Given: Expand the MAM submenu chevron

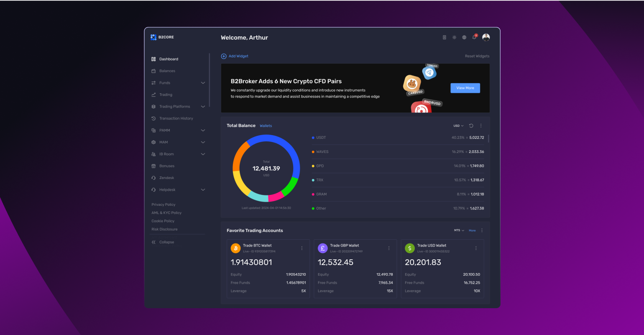Looking at the screenshot, I should point(203,142).
